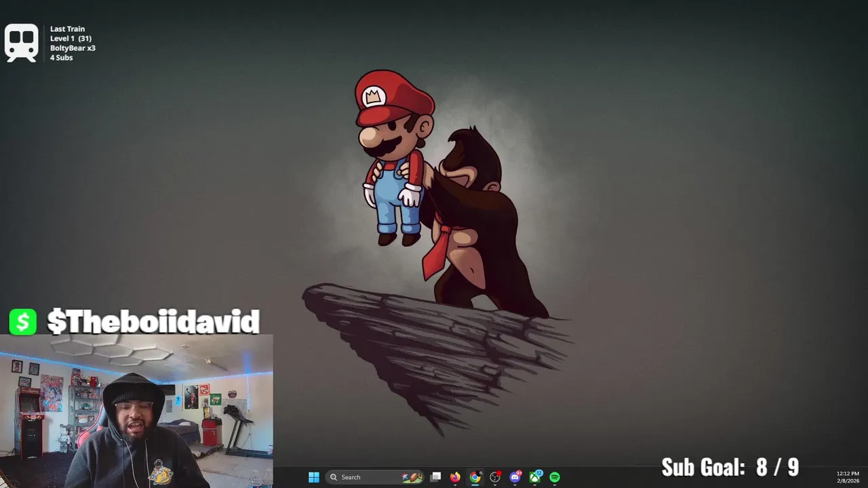Viewport: 868px width, 488px height.
Task: Click the taskbar Search box
Action: [x=375, y=477]
